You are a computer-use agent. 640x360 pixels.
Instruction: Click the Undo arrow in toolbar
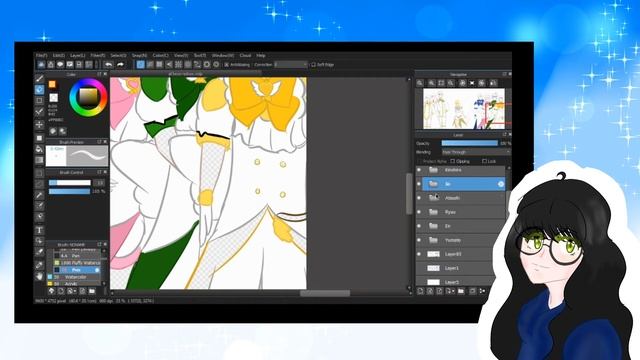(108, 64)
